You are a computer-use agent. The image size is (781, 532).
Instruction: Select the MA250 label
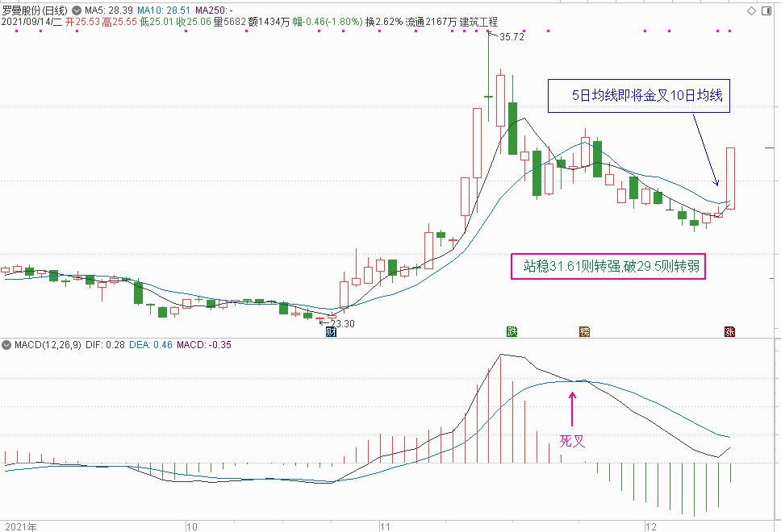click(214, 10)
